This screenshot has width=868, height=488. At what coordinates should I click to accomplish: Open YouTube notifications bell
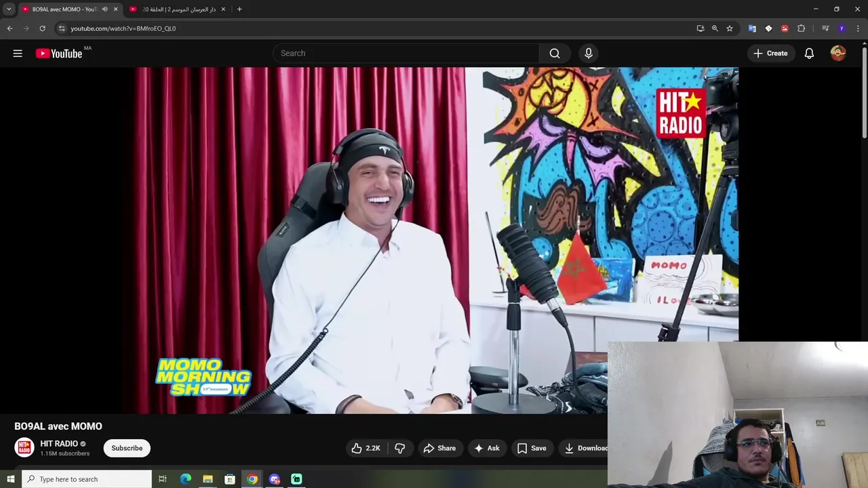tap(809, 54)
